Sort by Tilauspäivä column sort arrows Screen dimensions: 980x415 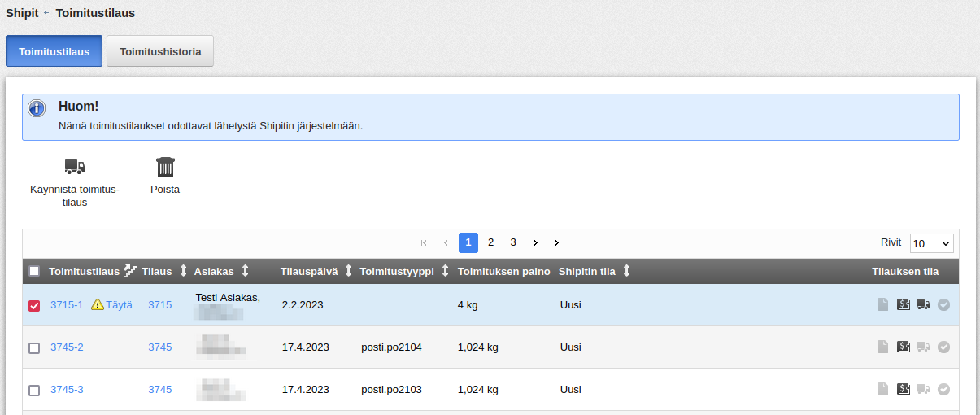(348, 271)
